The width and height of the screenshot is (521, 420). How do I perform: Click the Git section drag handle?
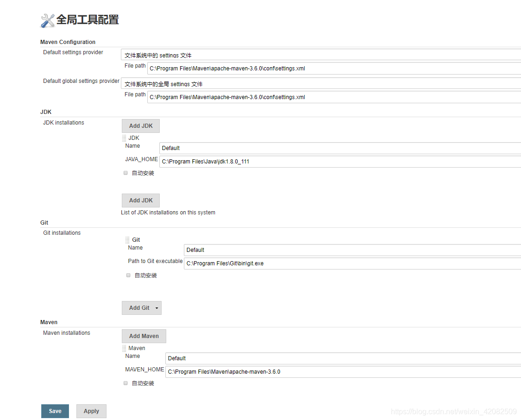click(x=127, y=240)
